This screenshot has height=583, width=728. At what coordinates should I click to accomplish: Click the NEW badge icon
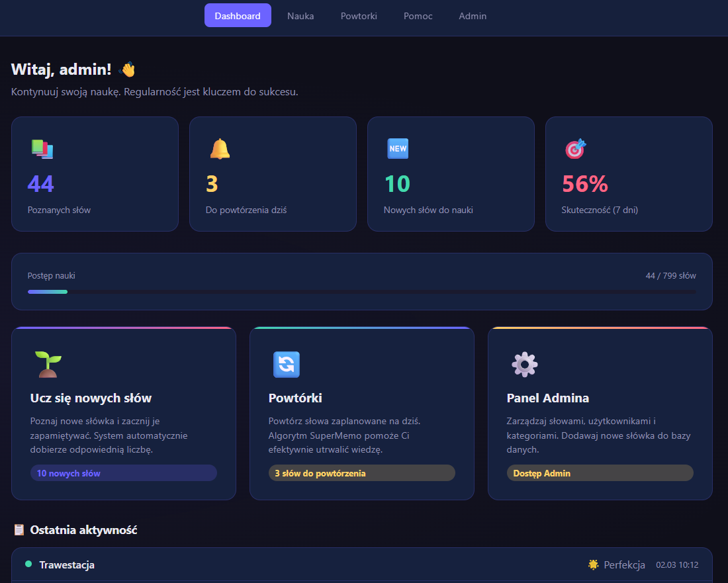point(398,148)
